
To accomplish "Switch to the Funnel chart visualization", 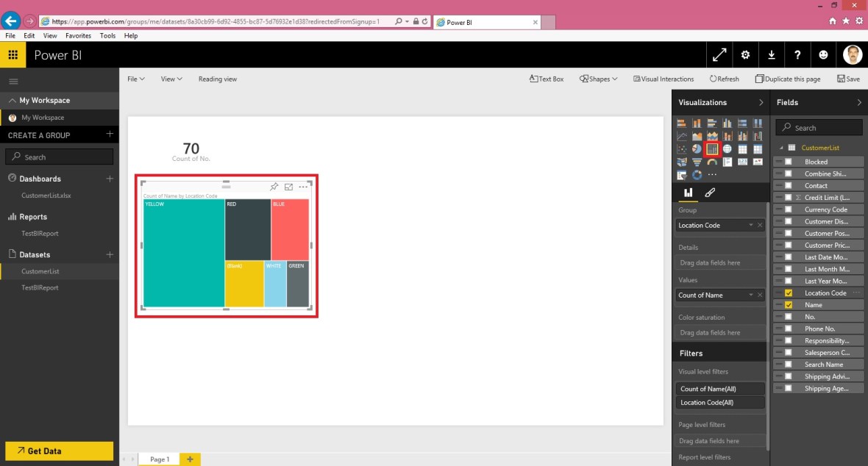I will pos(697,162).
